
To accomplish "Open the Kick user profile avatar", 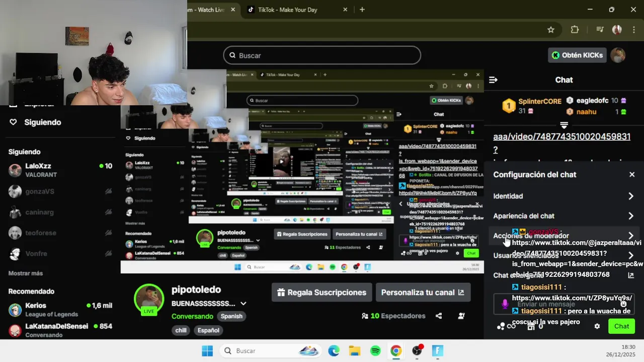I will (618, 55).
